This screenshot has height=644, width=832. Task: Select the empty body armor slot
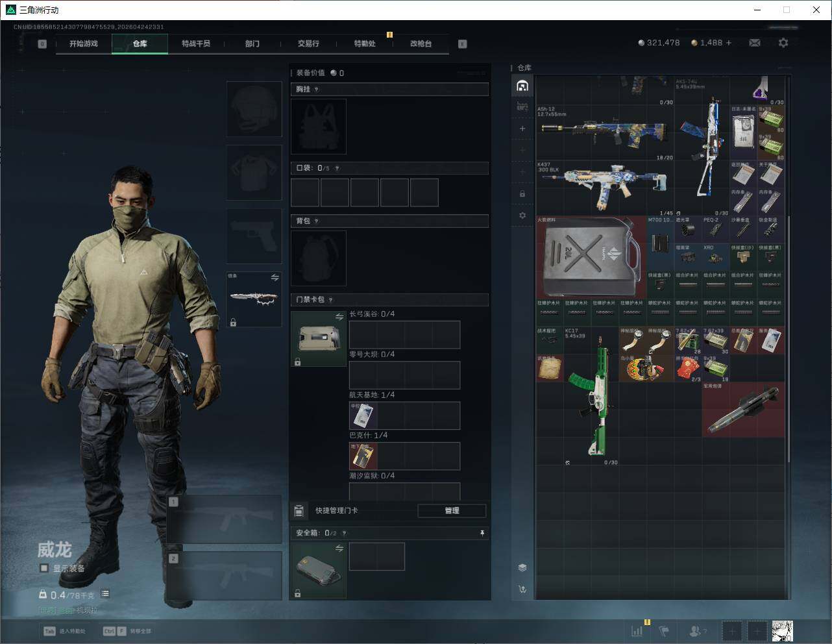(x=254, y=172)
